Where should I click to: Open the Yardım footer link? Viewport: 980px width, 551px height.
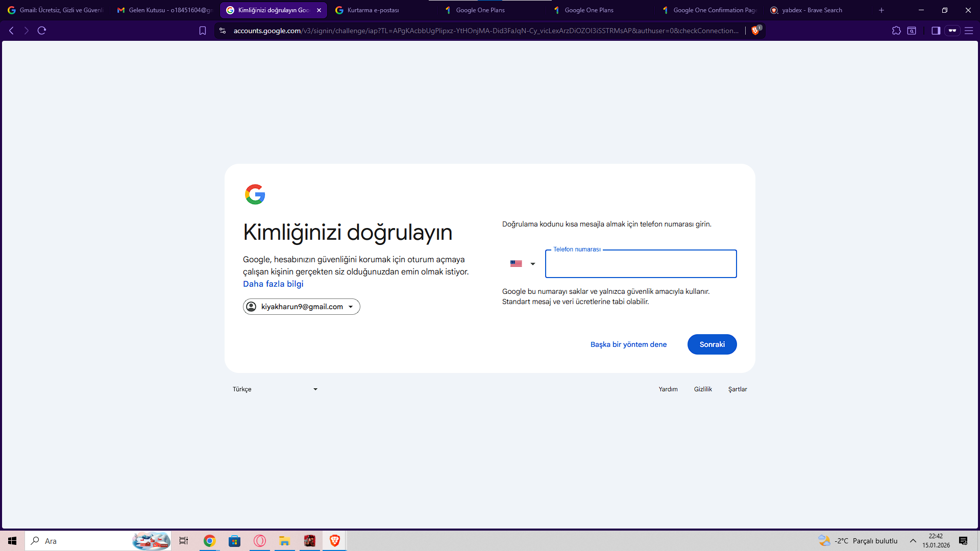(x=668, y=389)
